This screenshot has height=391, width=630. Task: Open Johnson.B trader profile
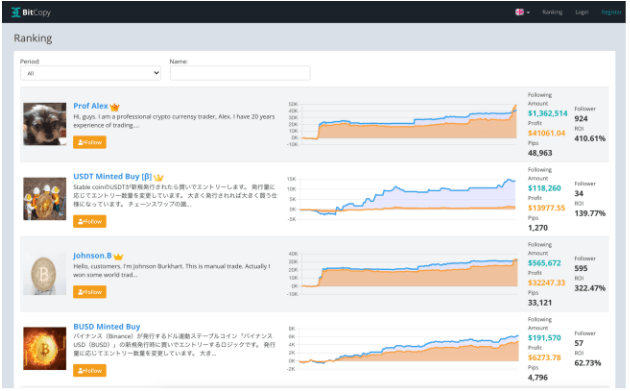click(92, 256)
